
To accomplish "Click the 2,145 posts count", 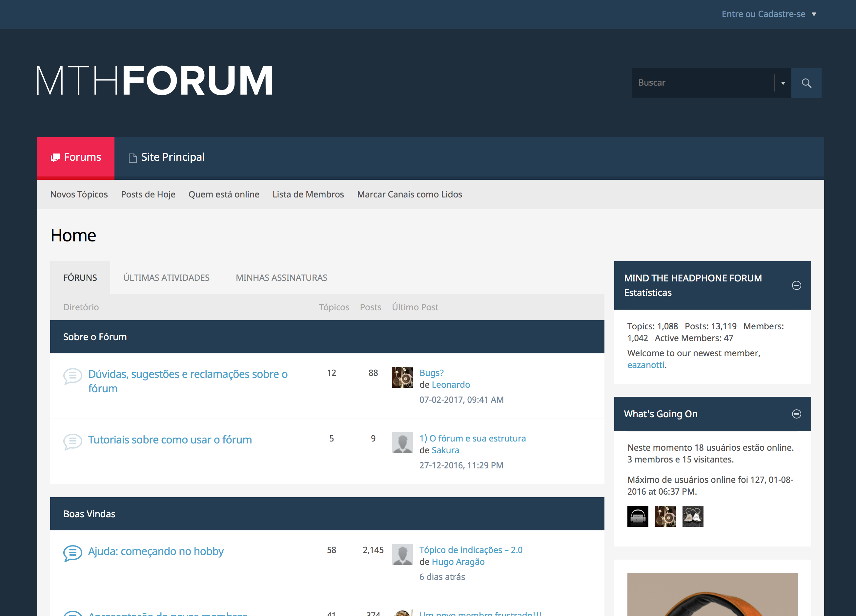I will [x=373, y=550].
